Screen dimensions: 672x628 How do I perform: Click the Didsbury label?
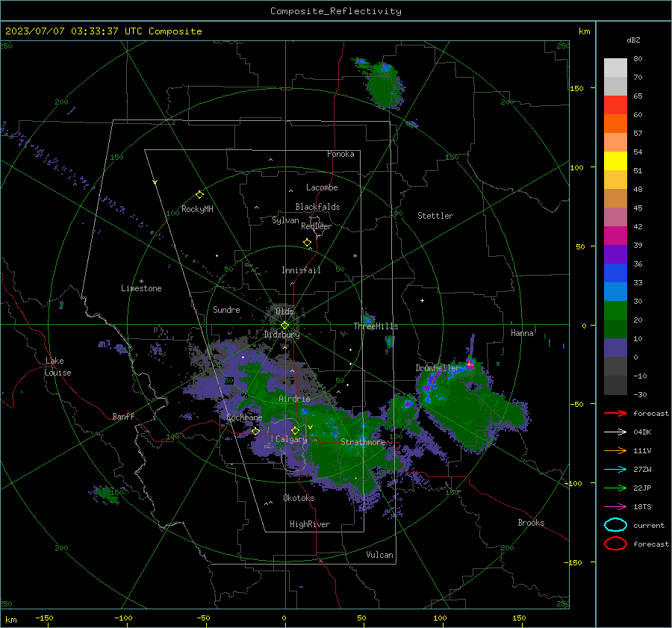click(x=281, y=335)
